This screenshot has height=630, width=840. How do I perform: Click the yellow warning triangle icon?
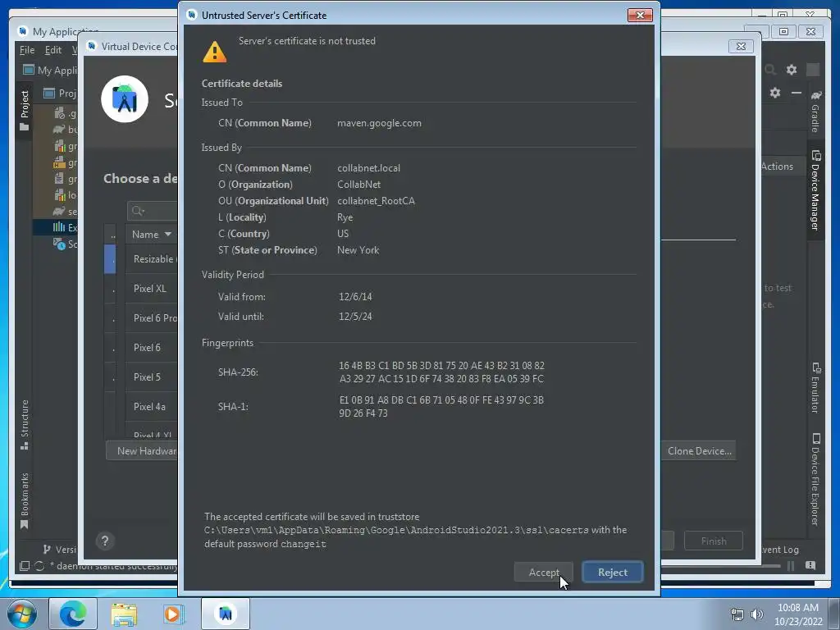point(214,52)
